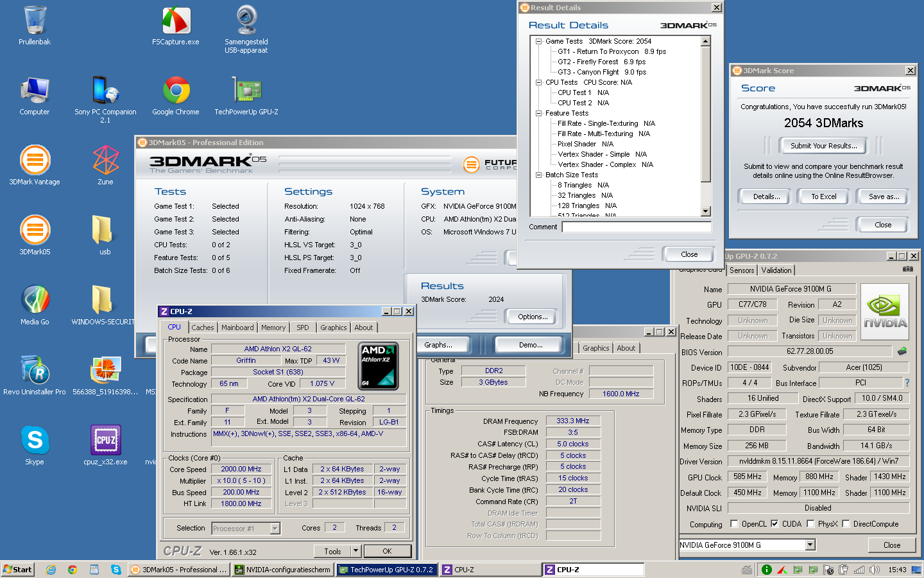Click the Tools button in CPU-Z
Viewport: 924px width, 578px height.
[332, 551]
